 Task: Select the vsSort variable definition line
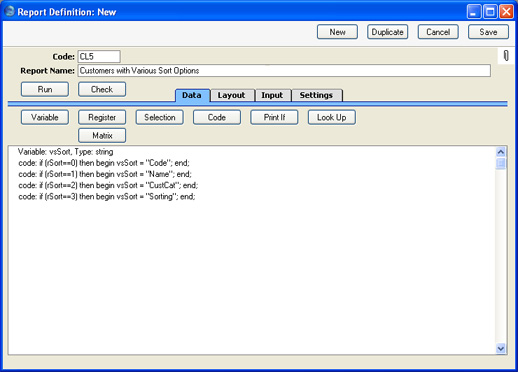(x=66, y=152)
